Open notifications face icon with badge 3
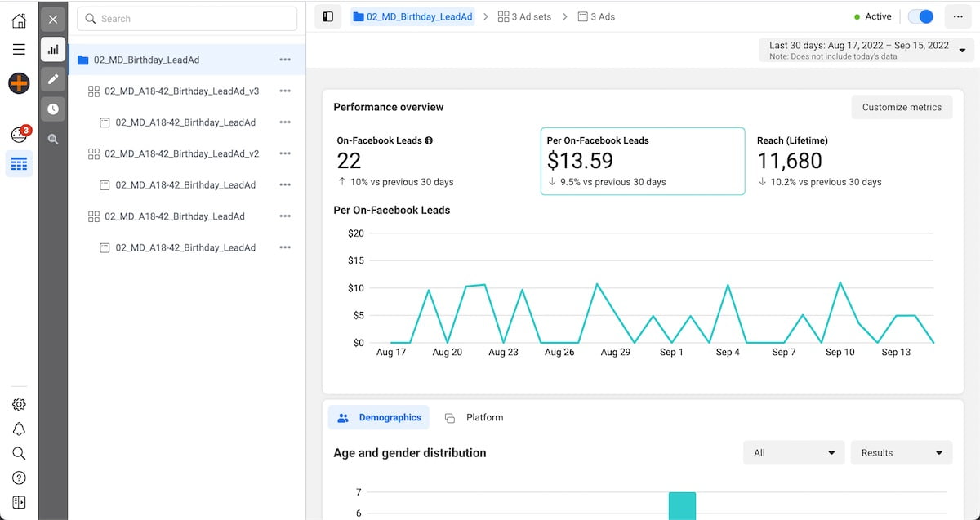This screenshot has height=520, width=980. click(19, 134)
